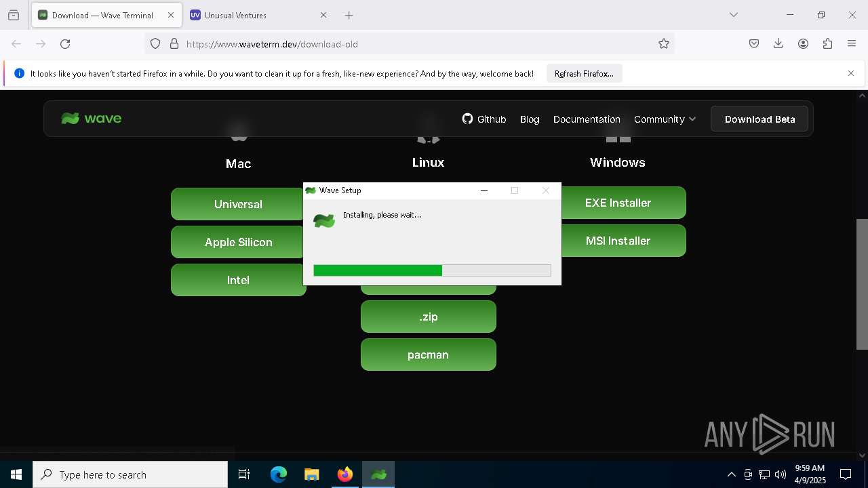Image resolution: width=868 pixels, height=488 pixels.
Task: Open the extensions panel
Action: [x=827, y=44]
